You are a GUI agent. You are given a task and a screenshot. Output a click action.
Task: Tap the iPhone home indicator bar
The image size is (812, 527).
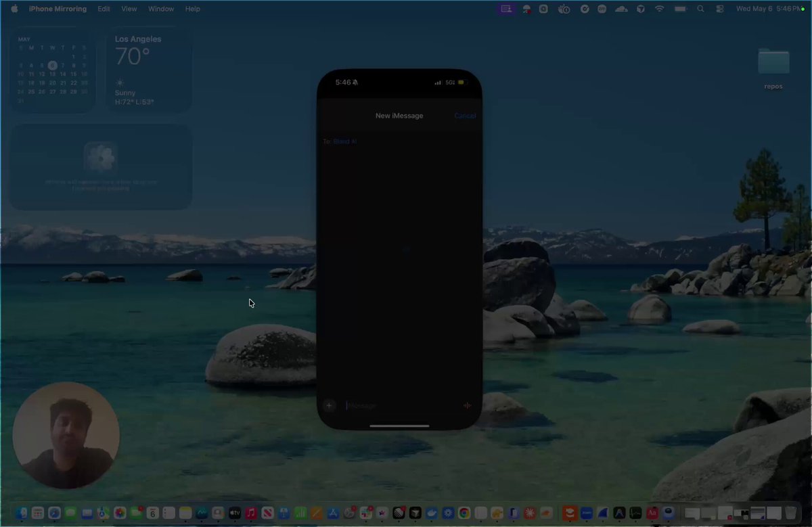(399, 426)
